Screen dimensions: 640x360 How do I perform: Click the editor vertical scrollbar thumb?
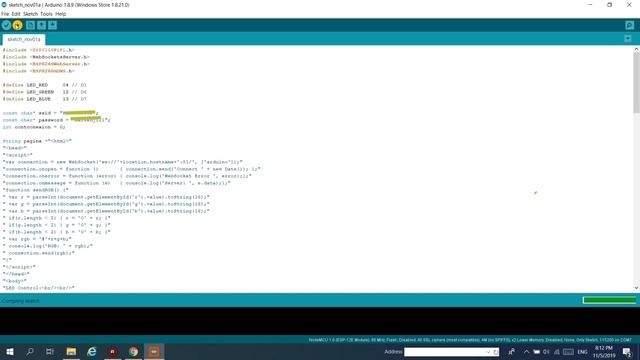[x=636, y=83]
